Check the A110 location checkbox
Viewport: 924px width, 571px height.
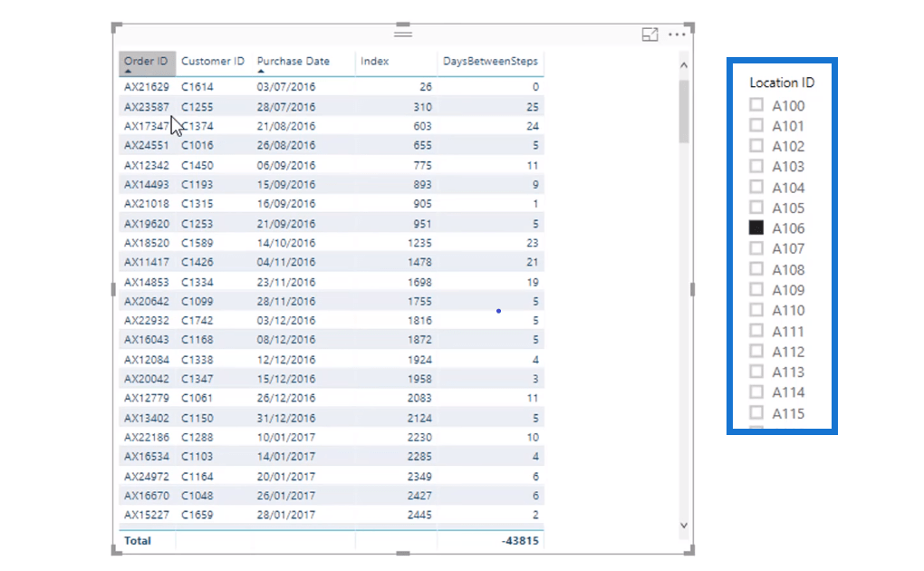click(x=756, y=310)
